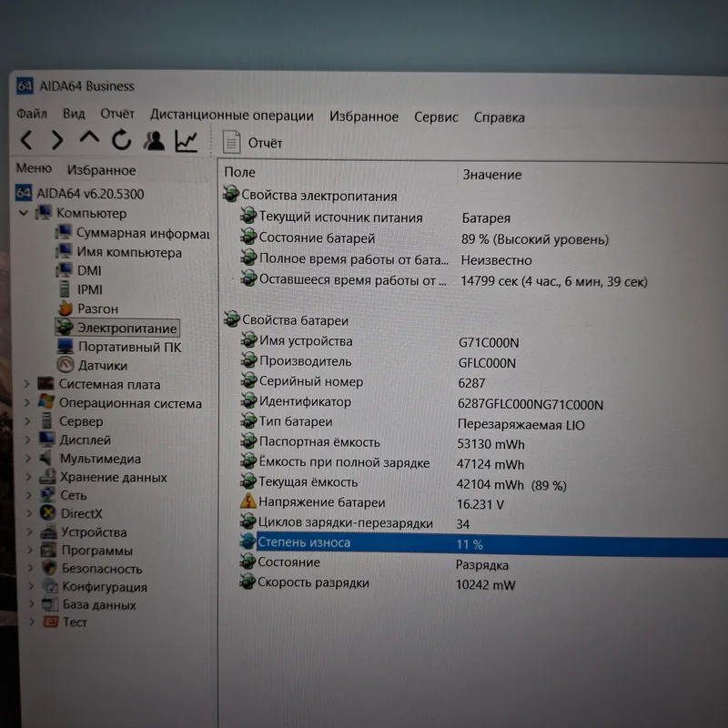Open the Файл menu
The height and width of the screenshot is (728, 728).
[x=32, y=113]
